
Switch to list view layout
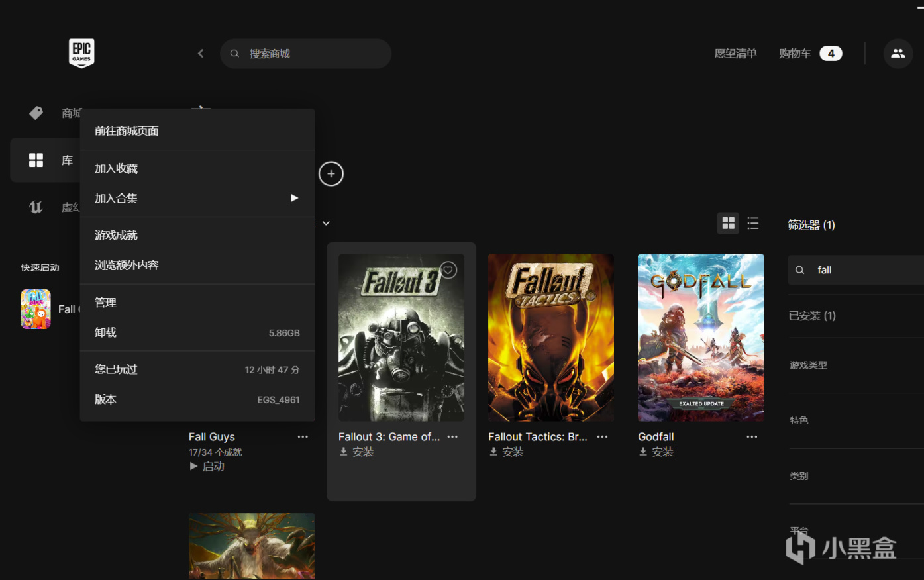click(x=753, y=223)
